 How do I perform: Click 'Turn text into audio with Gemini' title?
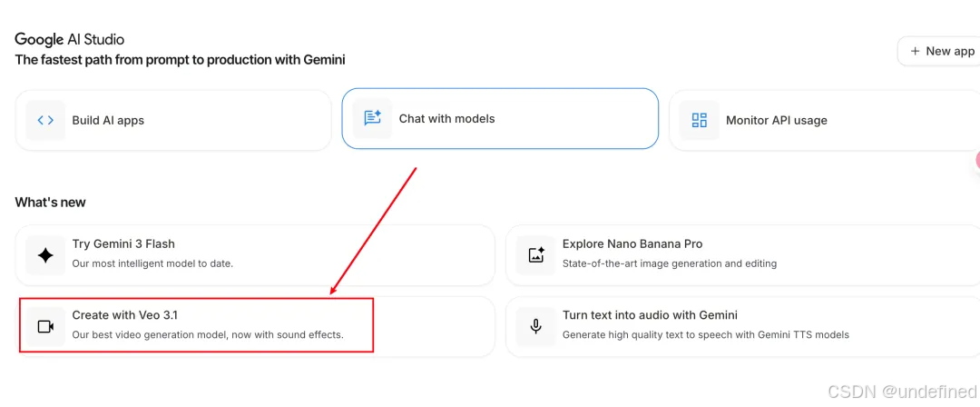point(650,315)
